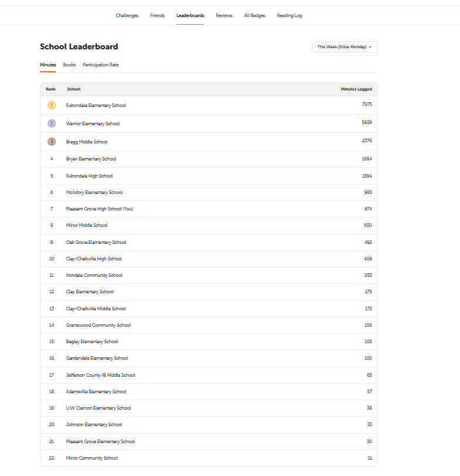460x476 pixels.
Task: Select Bagley Elementary School row
Action: [209, 342]
